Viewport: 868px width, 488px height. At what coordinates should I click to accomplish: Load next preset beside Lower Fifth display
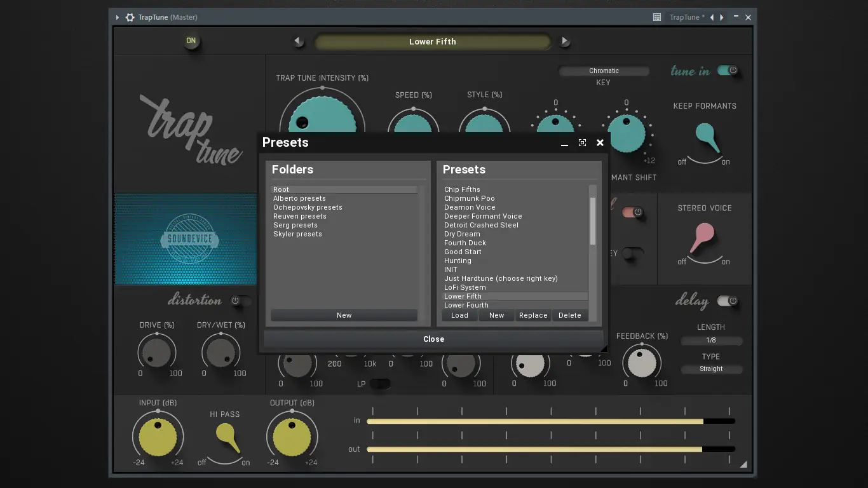point(564,41)
